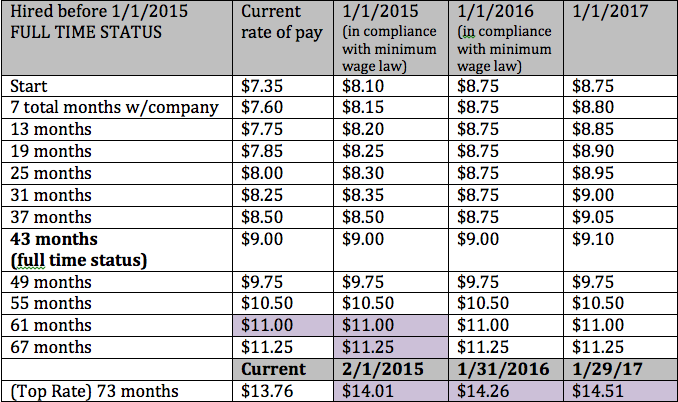Select the 'Start' row label cell
The width and height of the screenshot is (678, 402).
[x=117, y=86]
